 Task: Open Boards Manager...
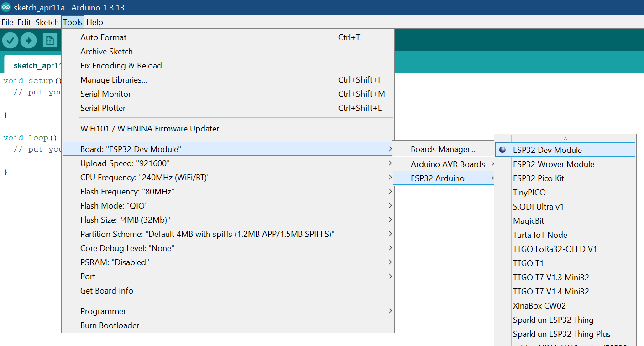click(x=443, y=149)
